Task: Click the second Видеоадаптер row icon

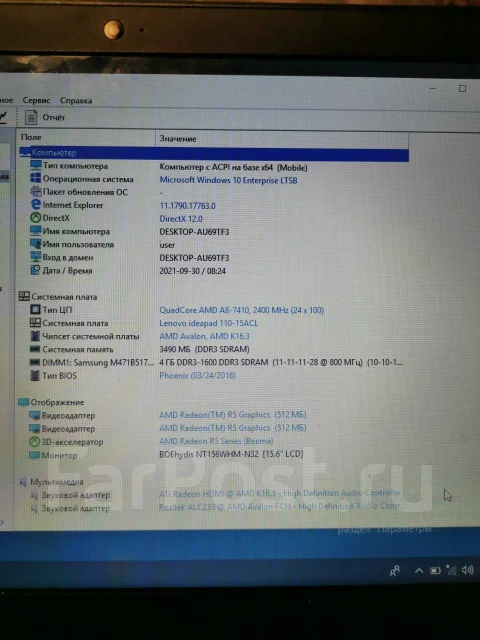Action: [34, 429]
